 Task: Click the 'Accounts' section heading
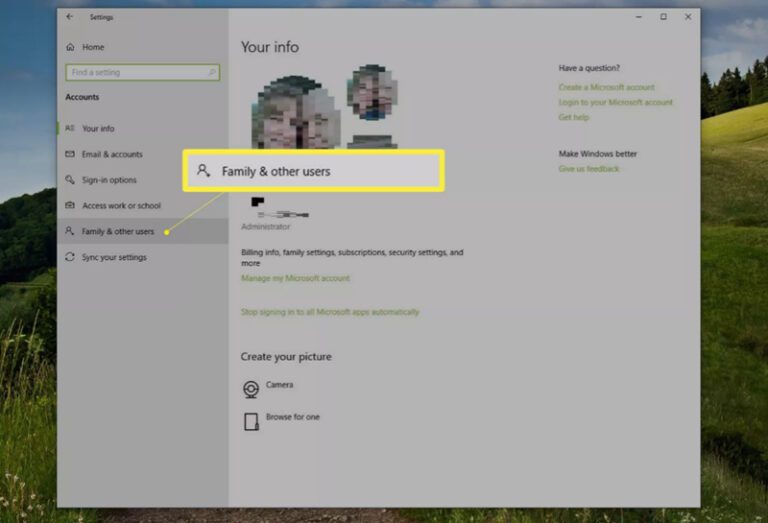tap(82, 97)
